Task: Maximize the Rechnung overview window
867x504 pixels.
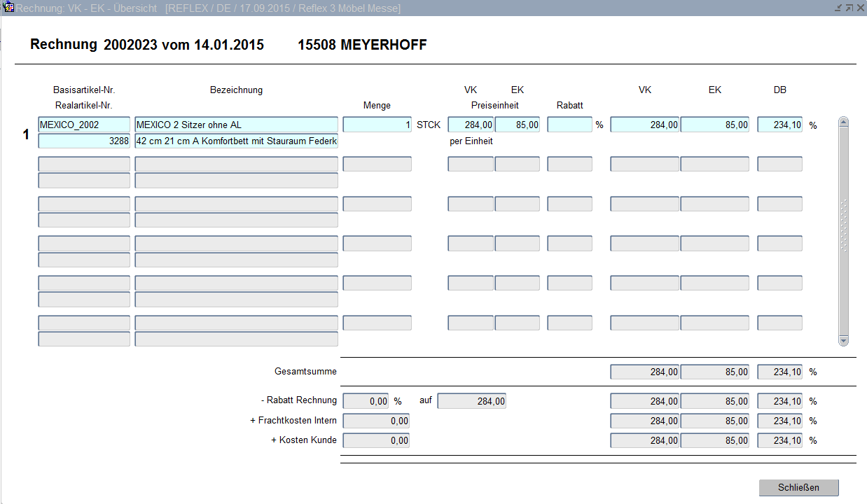Action: [x=849, y=8]
